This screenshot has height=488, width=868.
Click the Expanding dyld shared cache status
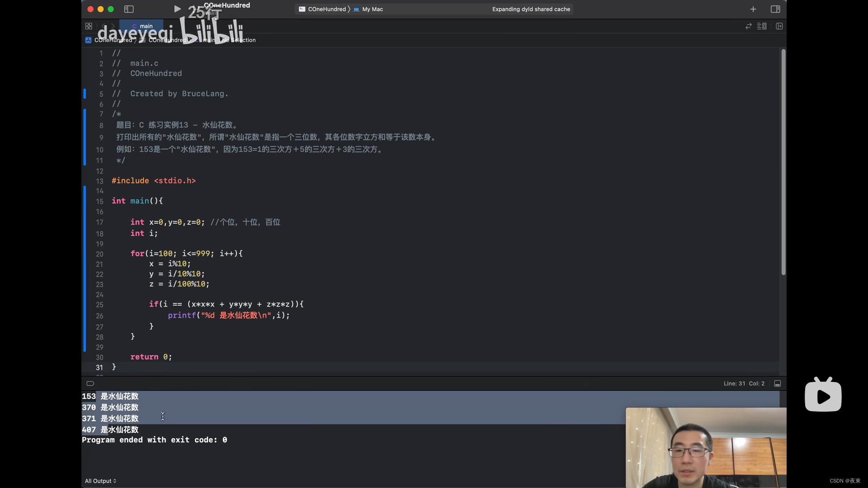pos(531,9)
